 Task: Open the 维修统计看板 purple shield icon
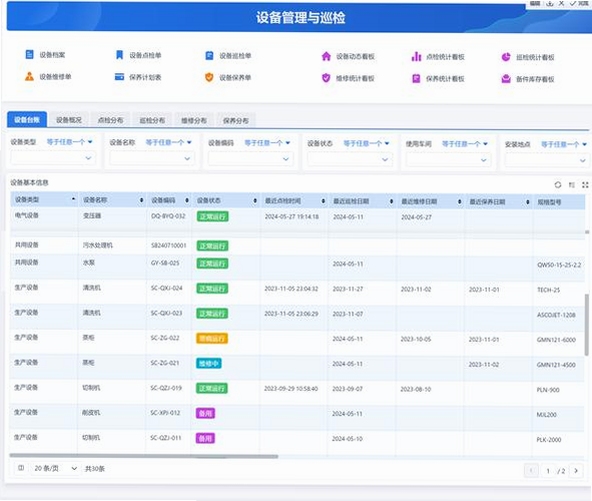point(326,78)
